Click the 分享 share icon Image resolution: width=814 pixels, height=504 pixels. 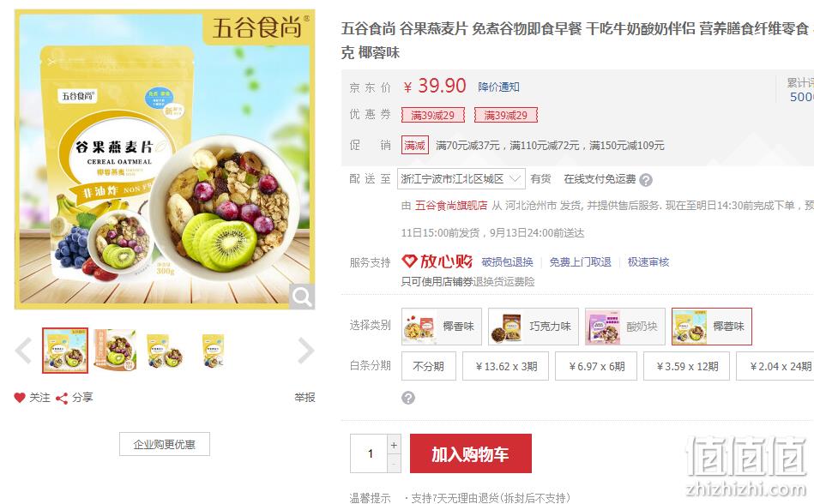[62, 399]
